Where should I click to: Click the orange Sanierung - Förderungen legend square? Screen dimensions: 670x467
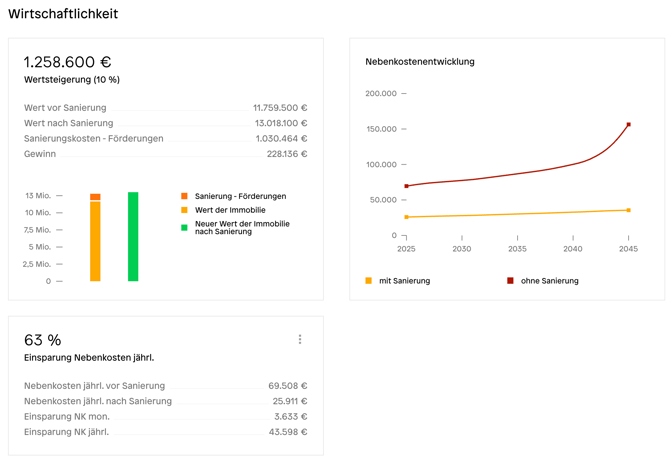(x=185, y=196)
